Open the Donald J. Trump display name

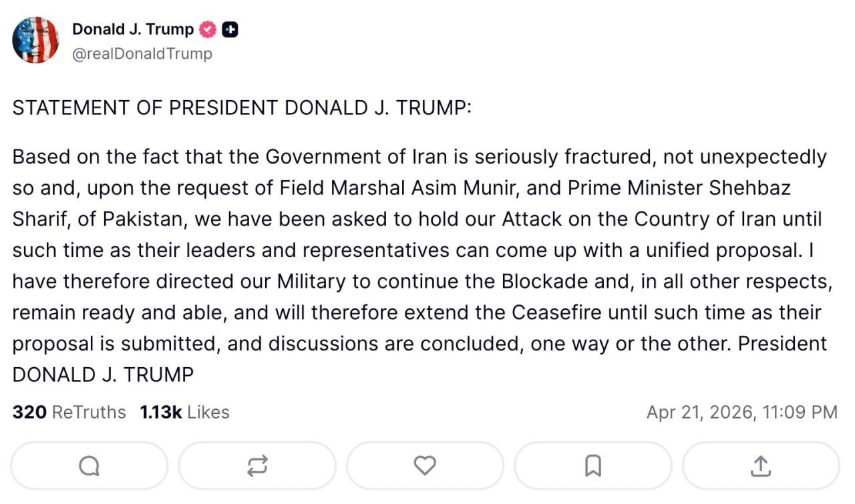coord(132,29)
